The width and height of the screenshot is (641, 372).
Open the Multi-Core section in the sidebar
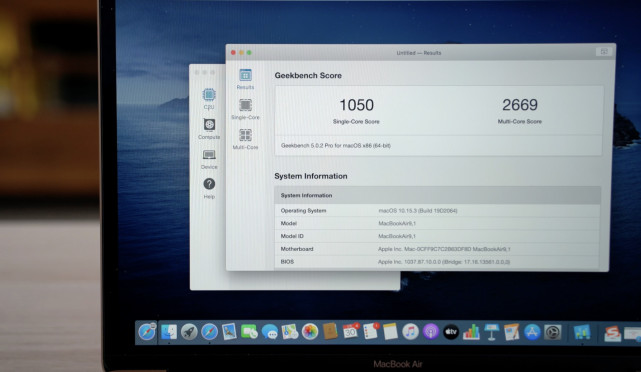[245, 139]
